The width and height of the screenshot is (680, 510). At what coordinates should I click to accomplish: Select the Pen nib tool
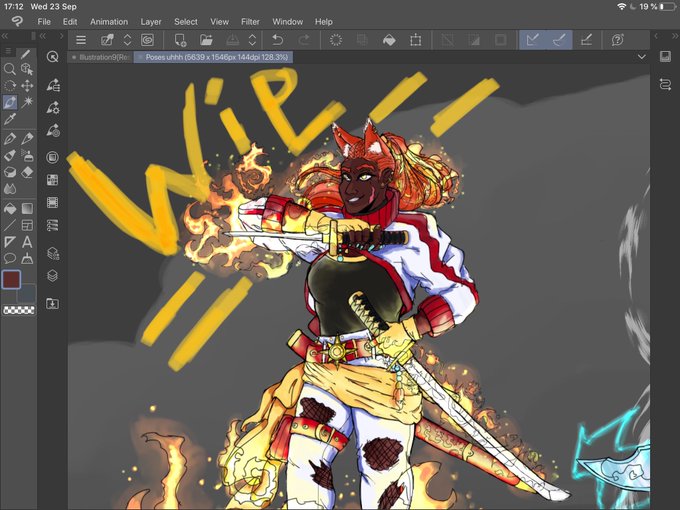pos(10,139)
